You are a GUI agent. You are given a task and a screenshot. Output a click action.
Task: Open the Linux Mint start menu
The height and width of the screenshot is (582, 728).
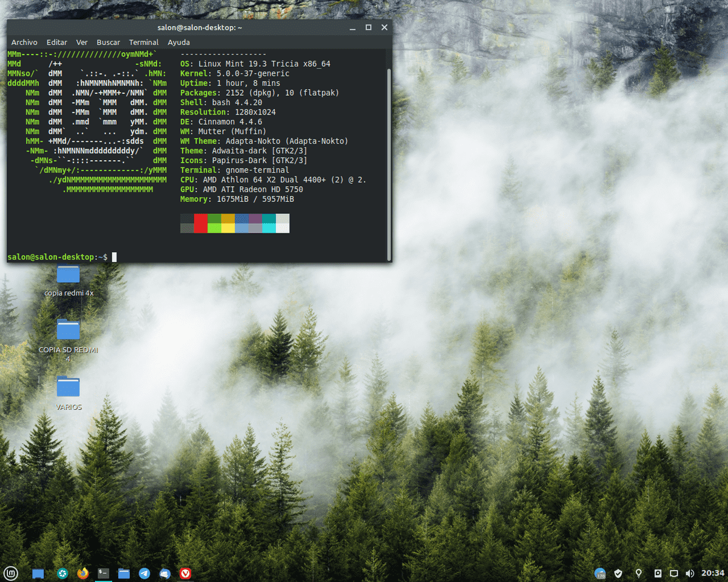12,572
